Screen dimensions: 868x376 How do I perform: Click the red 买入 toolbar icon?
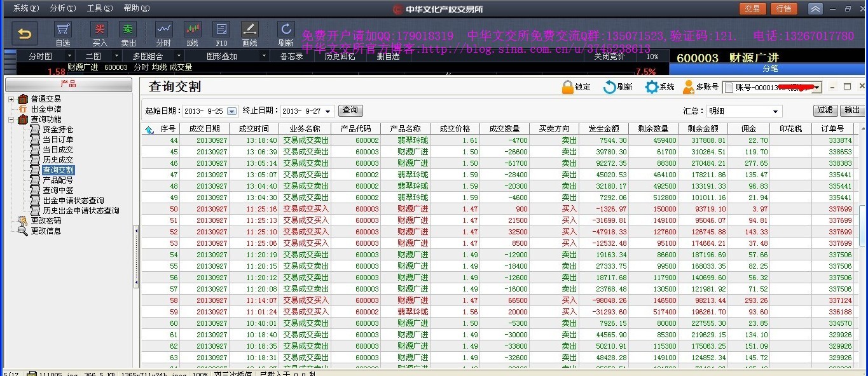click(100, 29)
